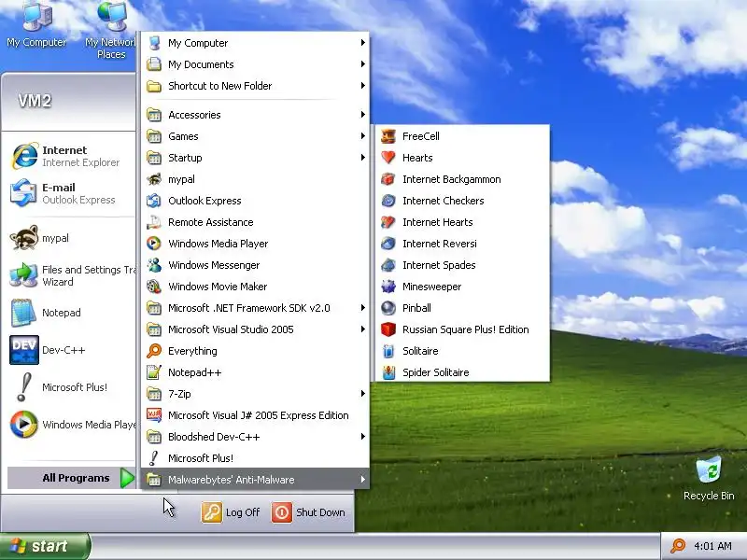
Task: Open the mypal entry in All Programs
Action: (255, 179)
